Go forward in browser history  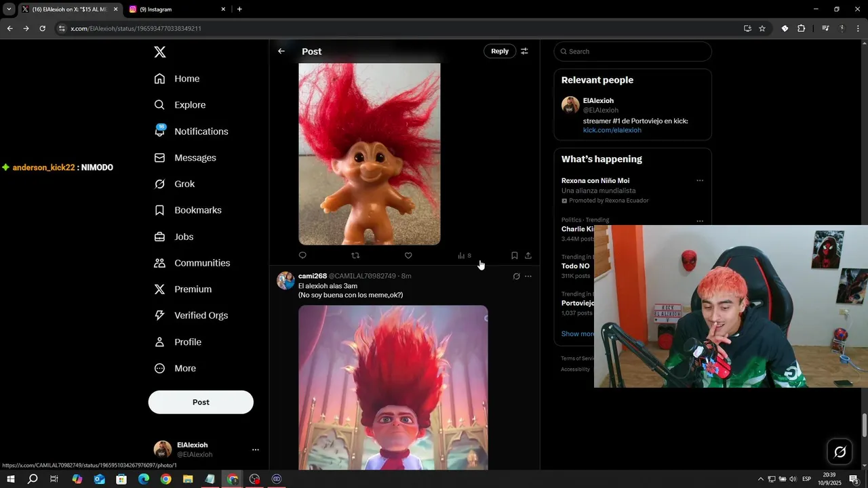point(26,28)
